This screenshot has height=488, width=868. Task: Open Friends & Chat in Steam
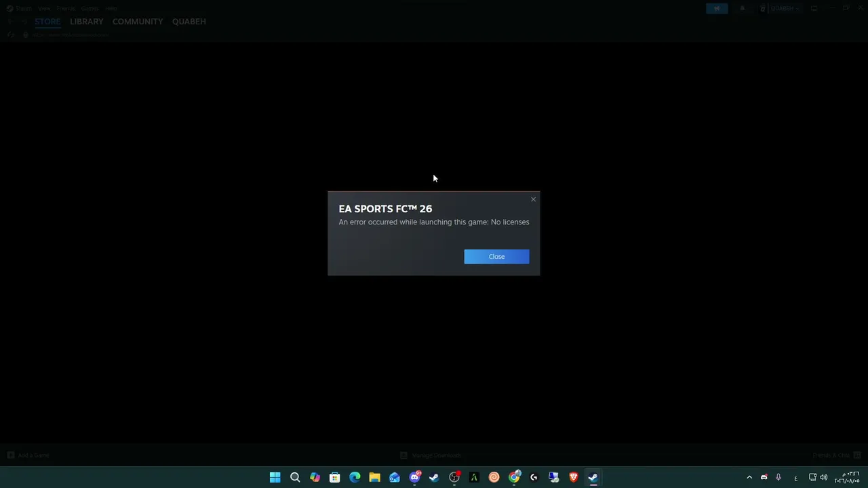point(837,455)
